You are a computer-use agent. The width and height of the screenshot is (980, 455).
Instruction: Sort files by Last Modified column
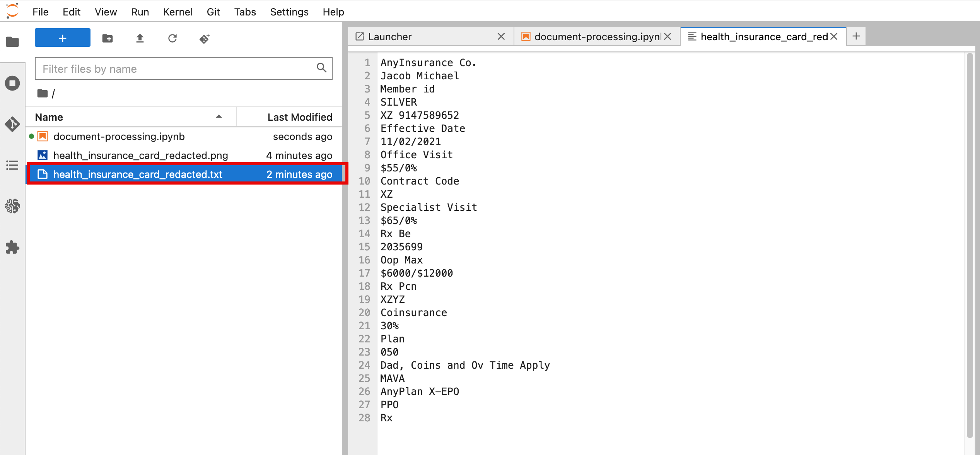[299, 117]
